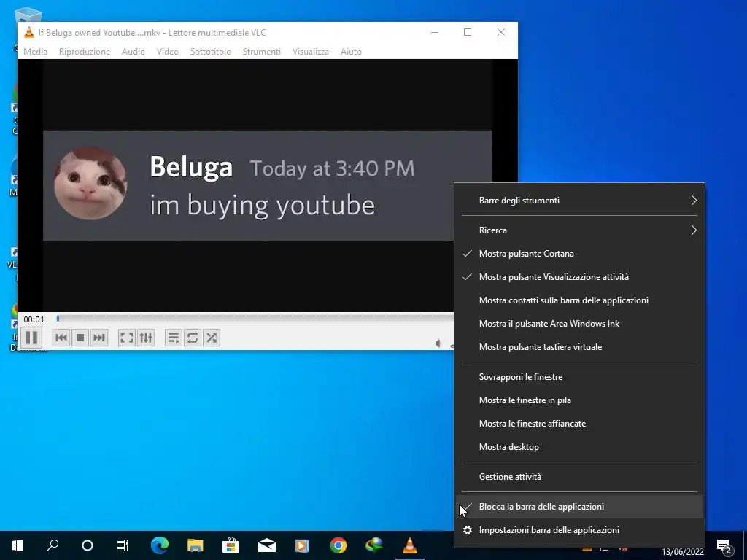Open Cortana from the taskbar

[88, 545]
